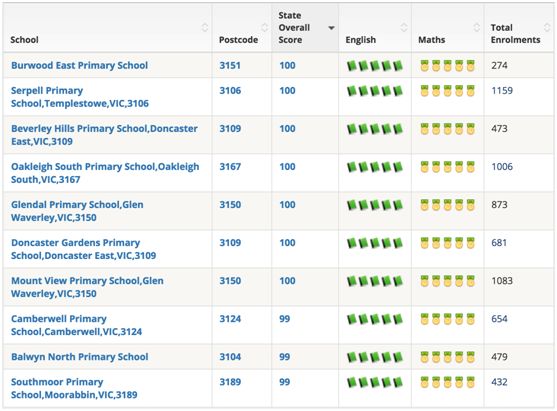Open Burwood East Primary School link
The width and height of the screenshot is (557, 411).
(80, 66)
